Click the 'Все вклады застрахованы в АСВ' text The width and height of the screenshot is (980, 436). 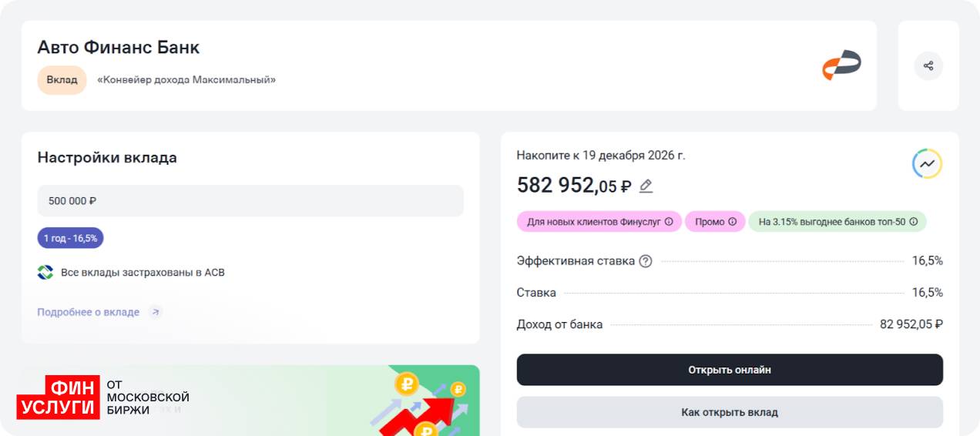(x=143, y=273)
